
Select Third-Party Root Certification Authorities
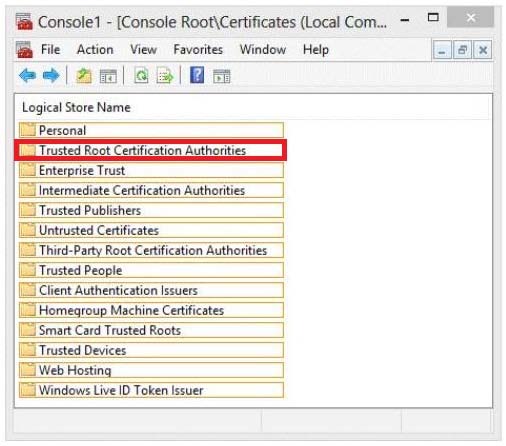point(151,250)
